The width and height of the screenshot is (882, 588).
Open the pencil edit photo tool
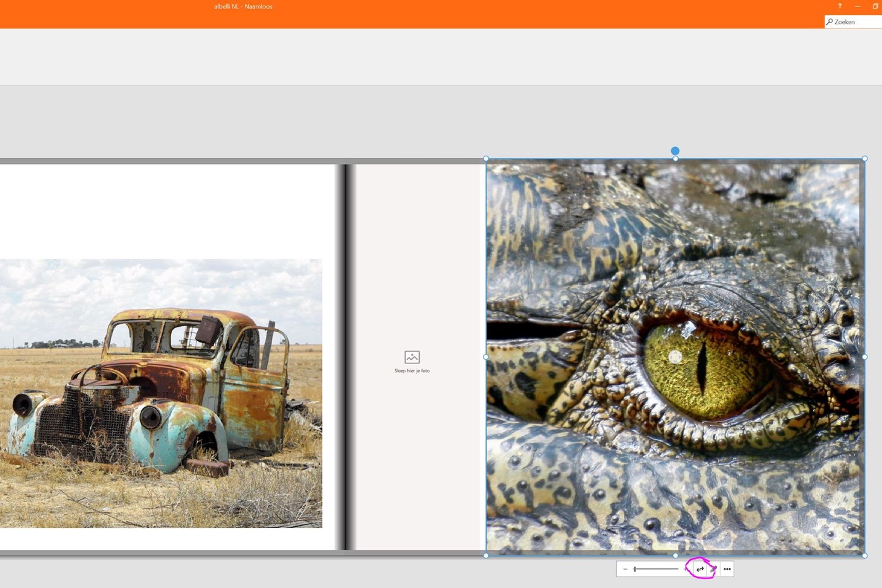point(713,569)
